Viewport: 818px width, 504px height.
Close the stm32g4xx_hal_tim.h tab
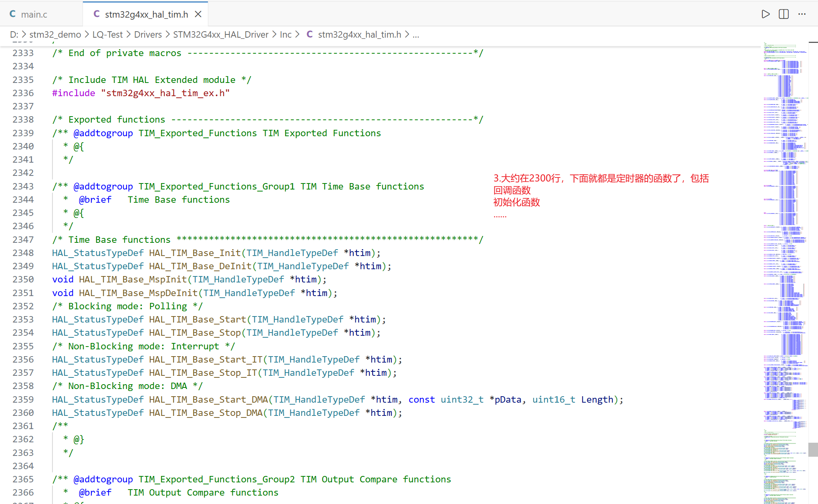tap(198, 14)
